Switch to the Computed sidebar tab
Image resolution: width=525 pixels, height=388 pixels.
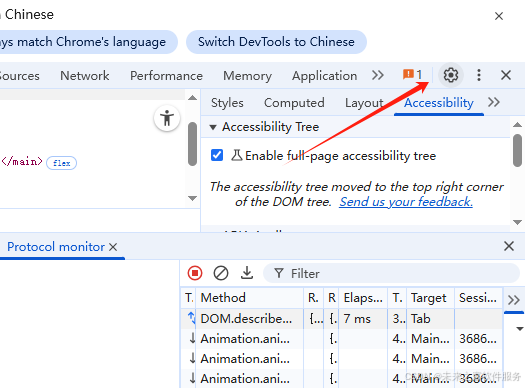[x=294, y=103]
